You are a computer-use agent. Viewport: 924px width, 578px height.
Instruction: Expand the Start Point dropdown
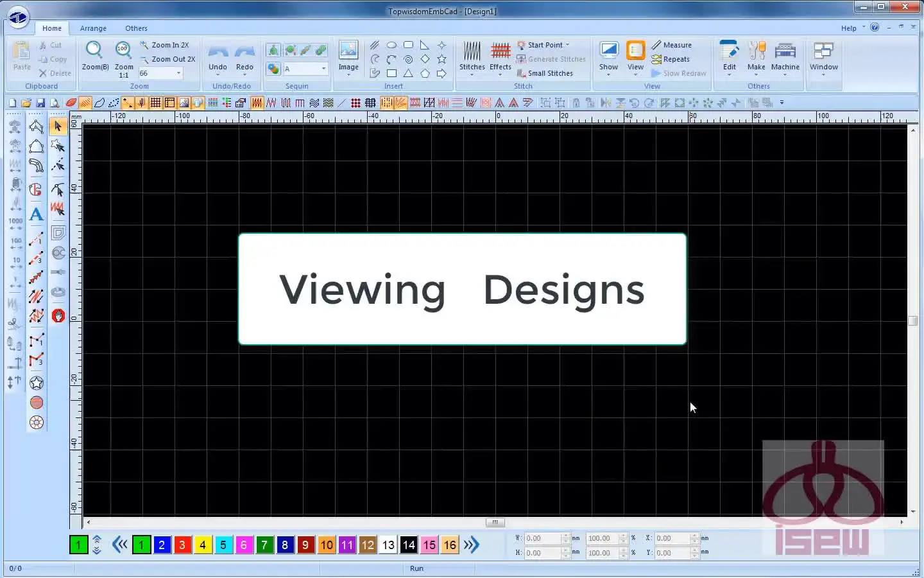click(x=543, y=45)
